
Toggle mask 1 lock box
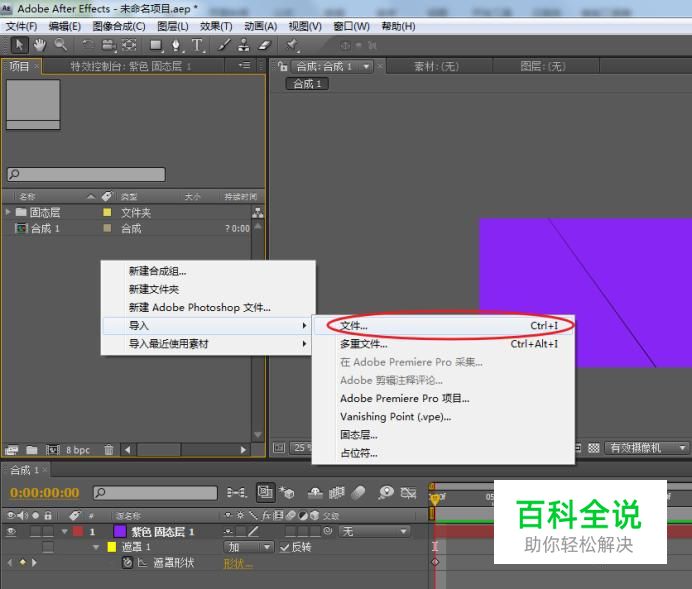pyautogui.click(x=48, y=548)
